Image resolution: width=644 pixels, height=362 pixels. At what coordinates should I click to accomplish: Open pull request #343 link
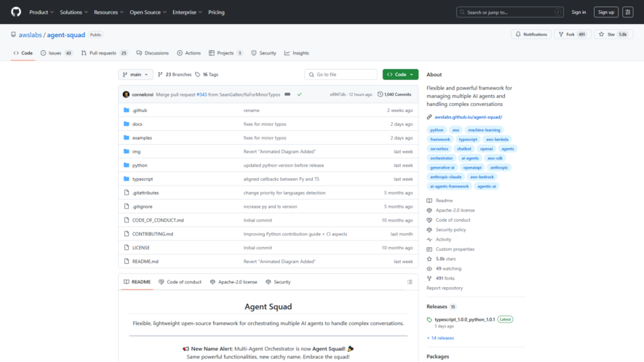[202, 94]
